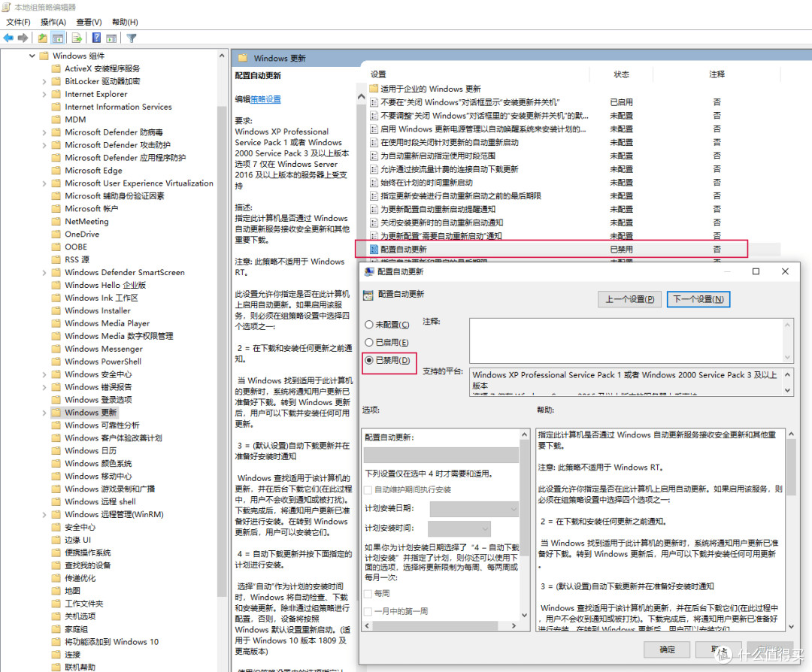Open the 查看(V) menu

coord(89,22)
